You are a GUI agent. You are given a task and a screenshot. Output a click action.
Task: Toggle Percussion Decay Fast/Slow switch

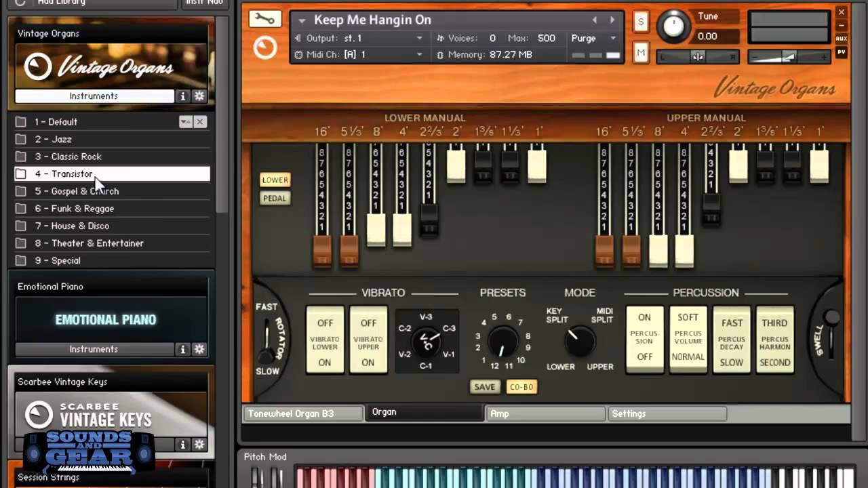(x=732, y=339)
